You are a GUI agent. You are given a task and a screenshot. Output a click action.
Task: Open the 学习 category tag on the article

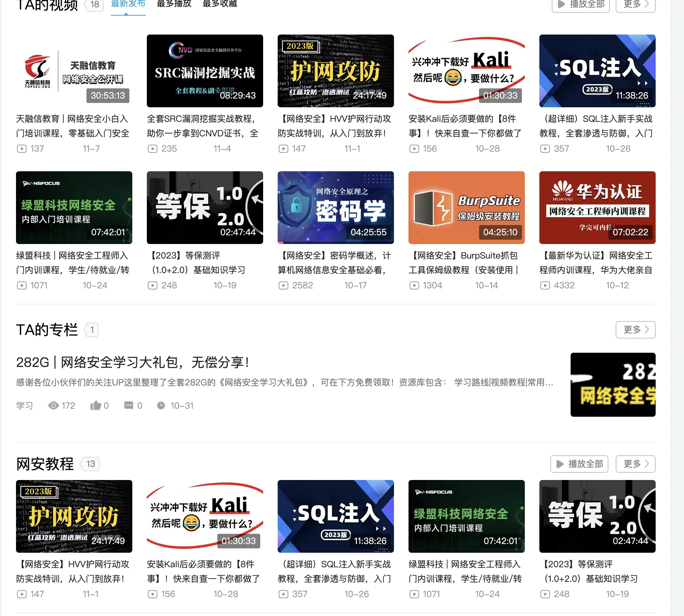(24, 405)
